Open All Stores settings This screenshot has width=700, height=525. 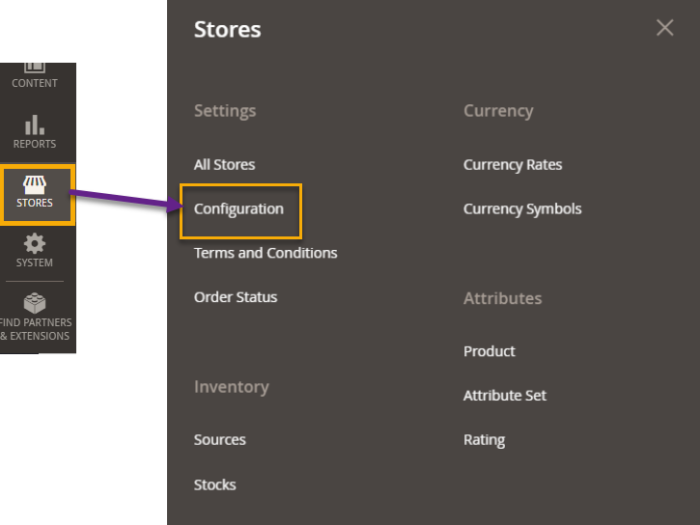[x=224, y=165]
